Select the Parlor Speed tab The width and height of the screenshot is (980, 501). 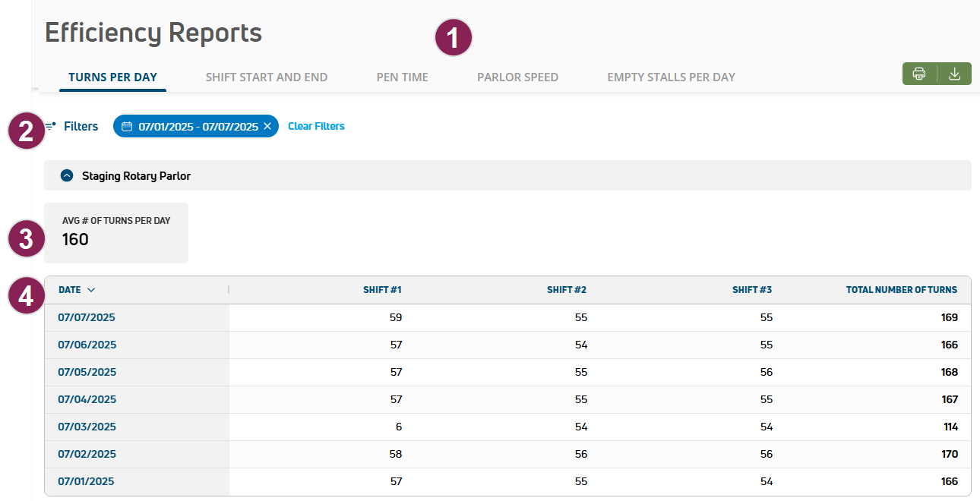click(517, 77)
